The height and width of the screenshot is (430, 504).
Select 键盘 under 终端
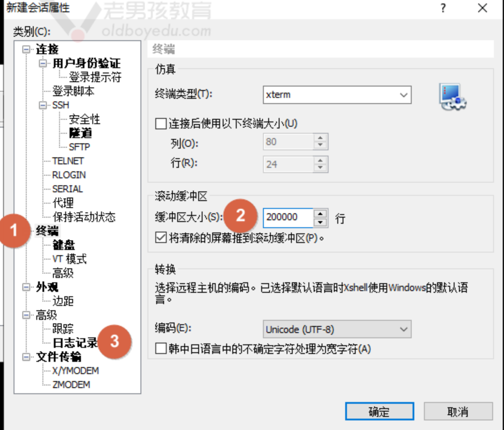click(63, 245)
